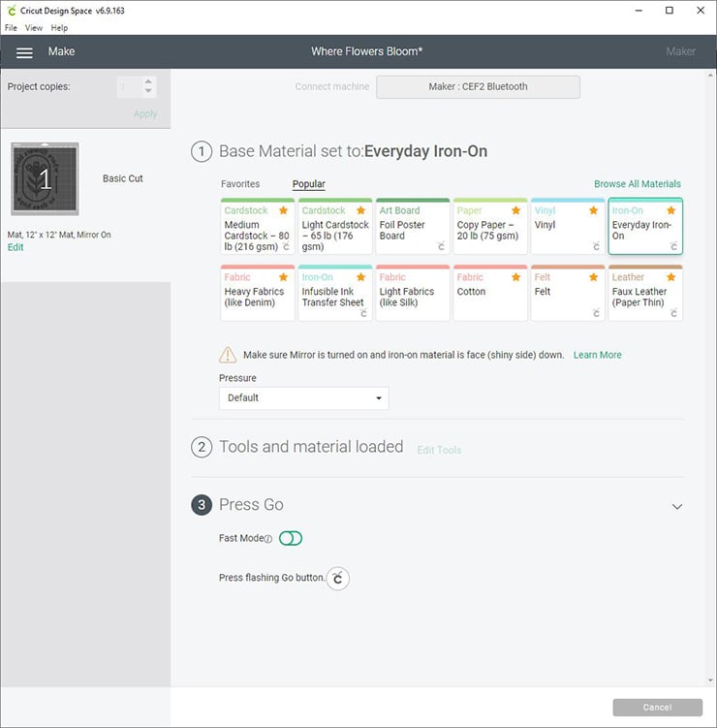
Task: Click step 1 circled number icon
Action: pyautogui.click(x=202, y=151)
